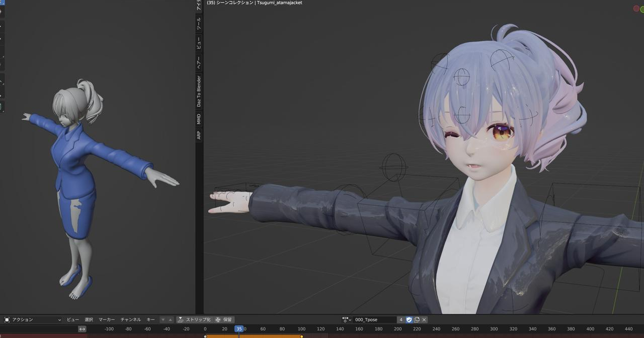Open the アクション editing mode dropdown

pos(32,319)
